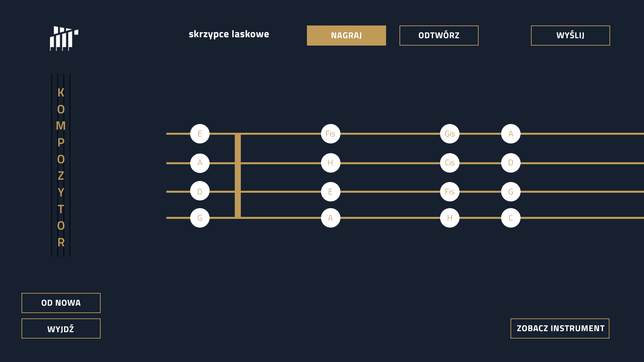Tap the open G string note

tap(200, 218)
